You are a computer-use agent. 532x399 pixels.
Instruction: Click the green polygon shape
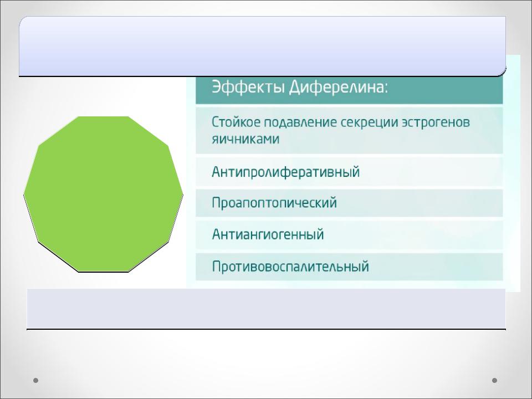104,194
